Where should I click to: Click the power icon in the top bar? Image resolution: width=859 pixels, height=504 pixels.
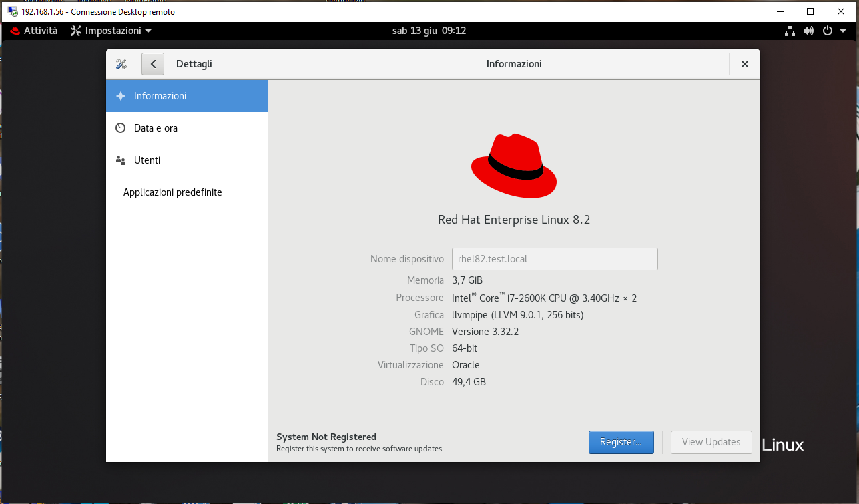click(x=827, y=31)
